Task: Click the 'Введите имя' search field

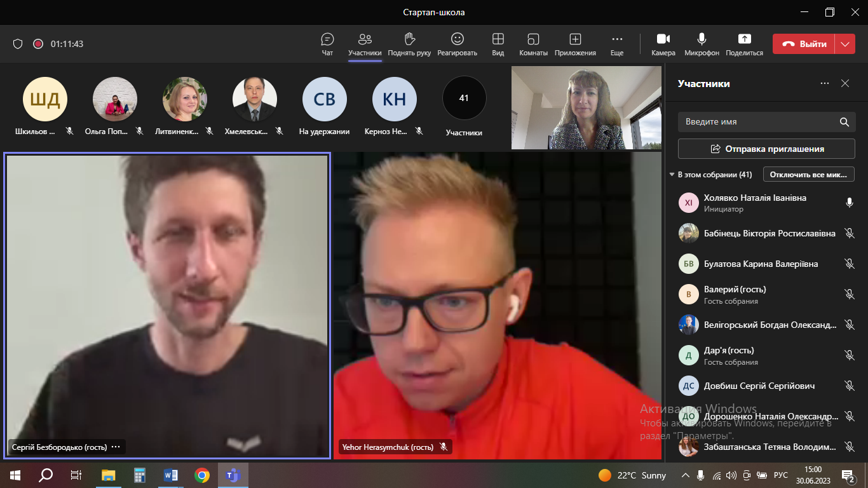Action: (x=756, y=121)
